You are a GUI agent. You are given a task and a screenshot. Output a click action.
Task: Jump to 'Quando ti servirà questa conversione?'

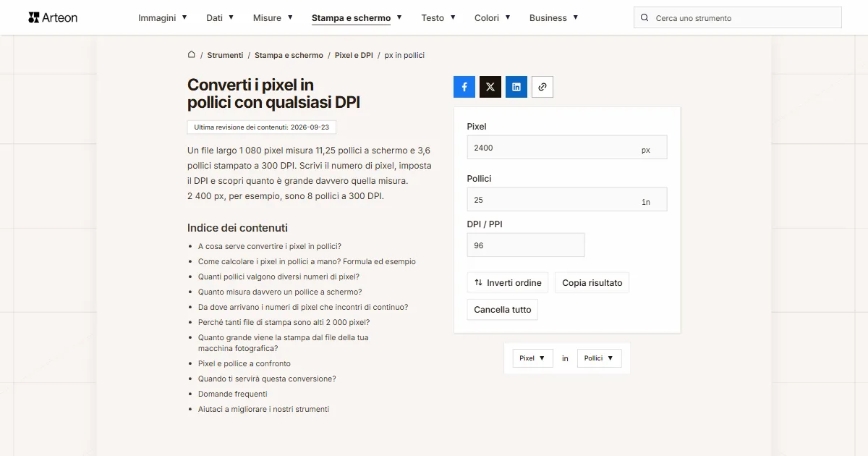click(267, 379)
